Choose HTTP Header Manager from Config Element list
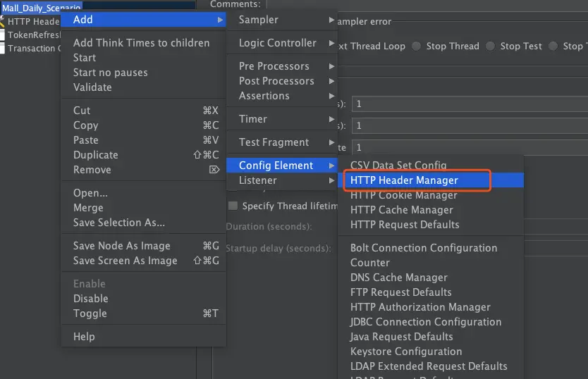This screenshot has height=379, width=588. point(404,180)
